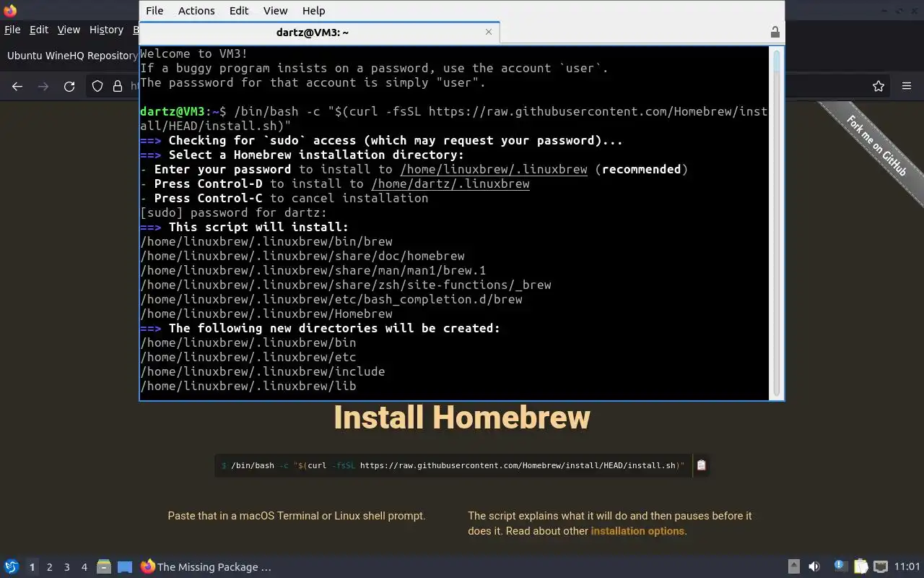Activate The Missing Package Firefox taskbar entry

(206, 567)
